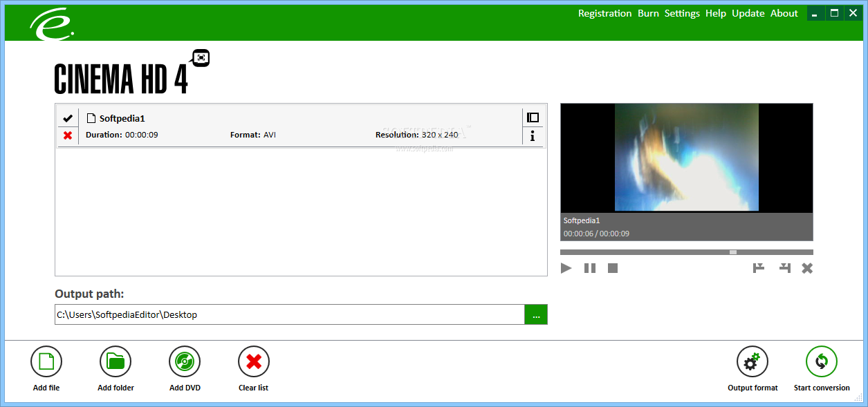Open the About menu
The width and height of the screenshot is (868, 407).
click(x=784, y=13)
